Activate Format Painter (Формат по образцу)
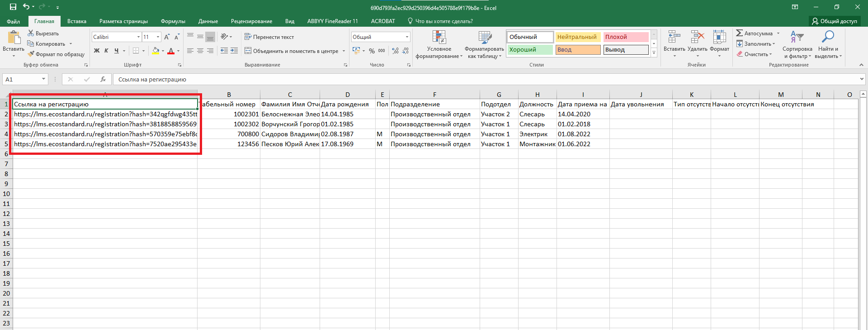Viewport: 868px width, 330px height. pos(56,54)
